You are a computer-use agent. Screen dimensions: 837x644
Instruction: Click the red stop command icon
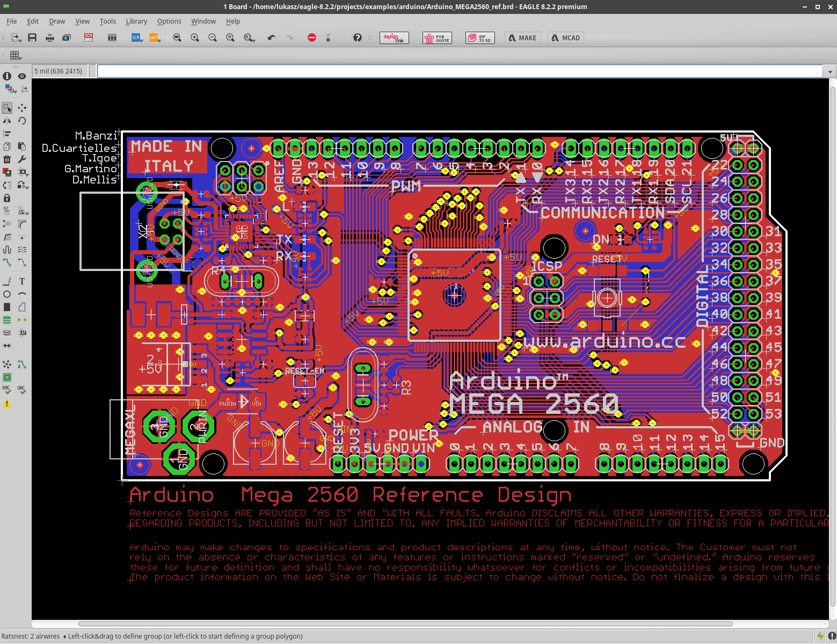click(x=312, y=38)
